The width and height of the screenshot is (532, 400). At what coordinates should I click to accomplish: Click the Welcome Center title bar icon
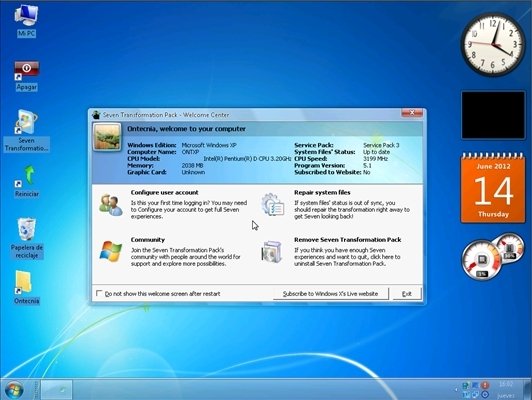pos(96,115)
